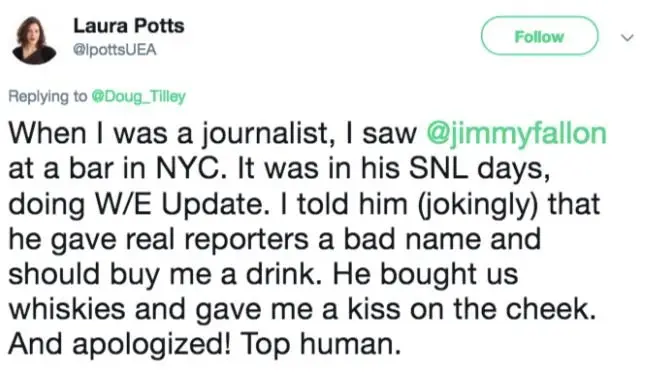
Task: Expand the tweet options chevron
Action: pos(627,38)
